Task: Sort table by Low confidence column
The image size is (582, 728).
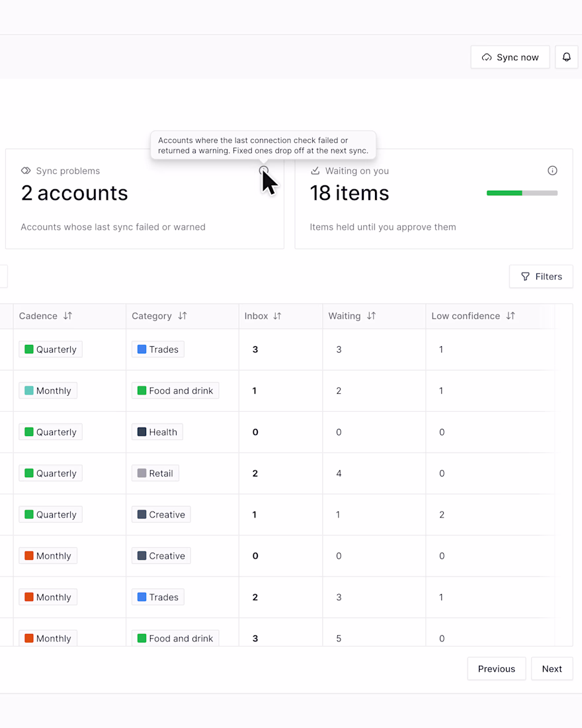Action: pyautogui.click(x=511, y=316)
